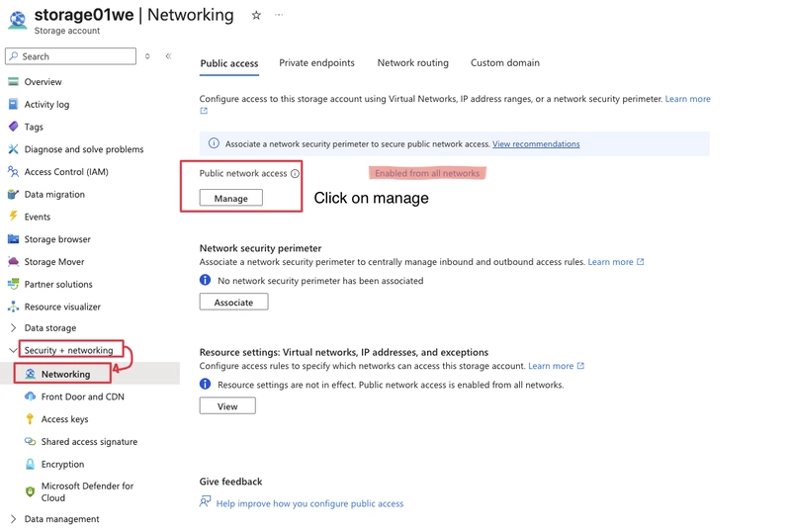Open Access Control (IAM) in sidebar
This screenshot has width=791, height=532.
coord(66,172)
